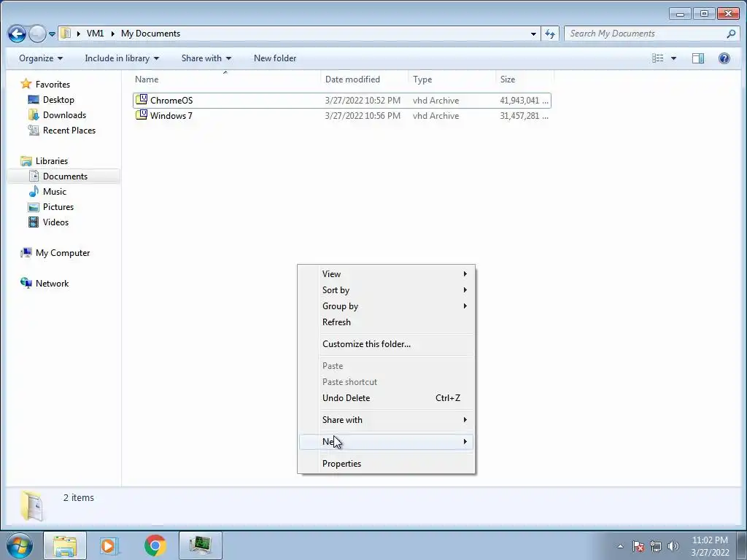
Task: Click the Windows Start button
Action: tap(19, 545)
